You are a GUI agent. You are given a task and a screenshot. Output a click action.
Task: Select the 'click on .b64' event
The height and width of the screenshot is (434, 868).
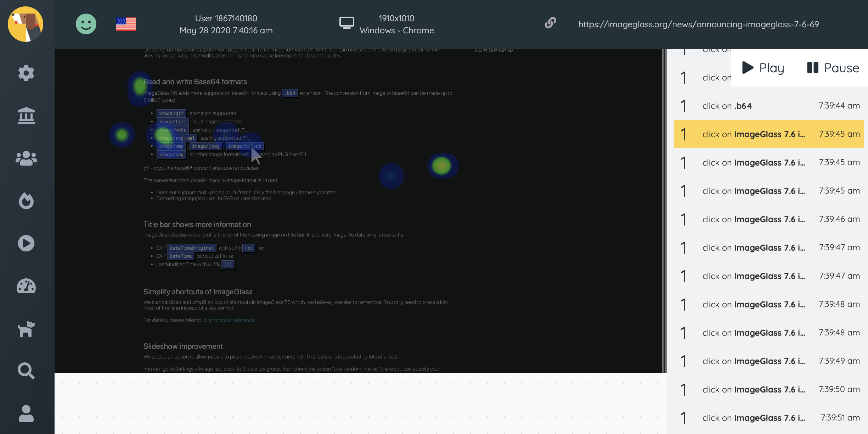point(768,106)
